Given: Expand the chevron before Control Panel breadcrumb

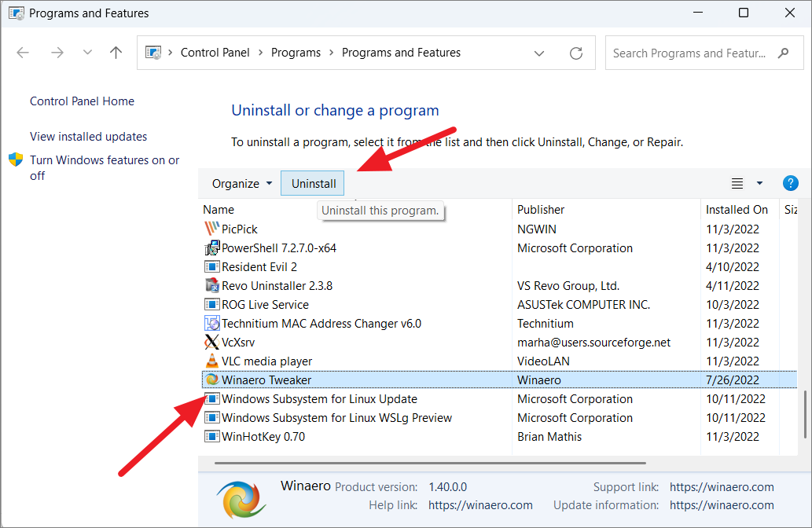Looking at the screenshot, I should pyautogui.click(x=171, y=53).
